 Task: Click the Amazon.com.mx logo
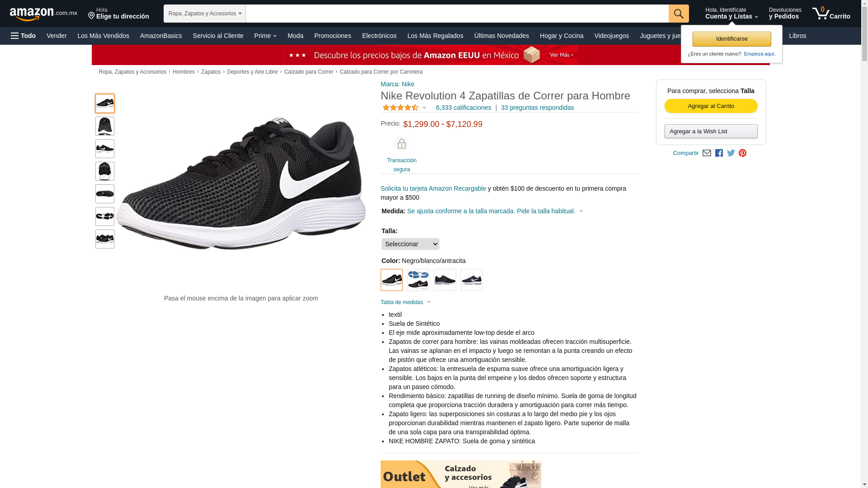click(43, 14)
